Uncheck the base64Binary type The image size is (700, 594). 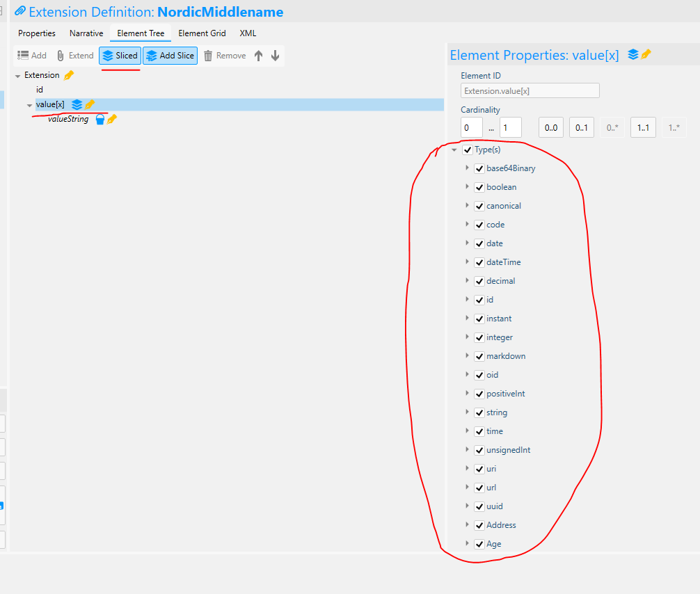tap(479, 169)
